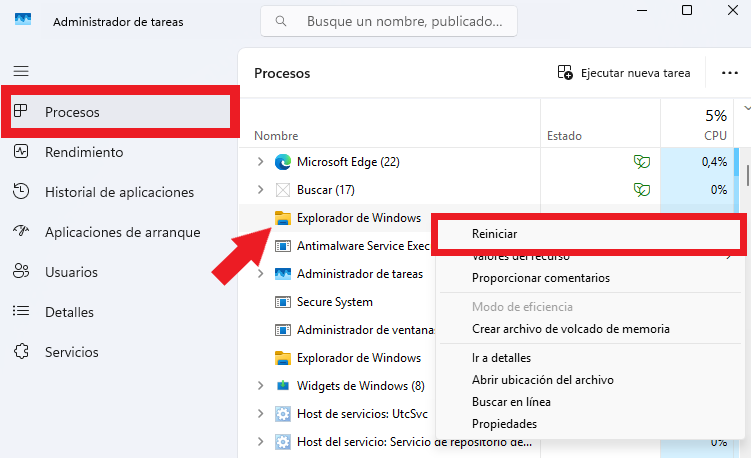
Task: Select Crear archivo de volcado de memoria
Action: tap(570, 329)
